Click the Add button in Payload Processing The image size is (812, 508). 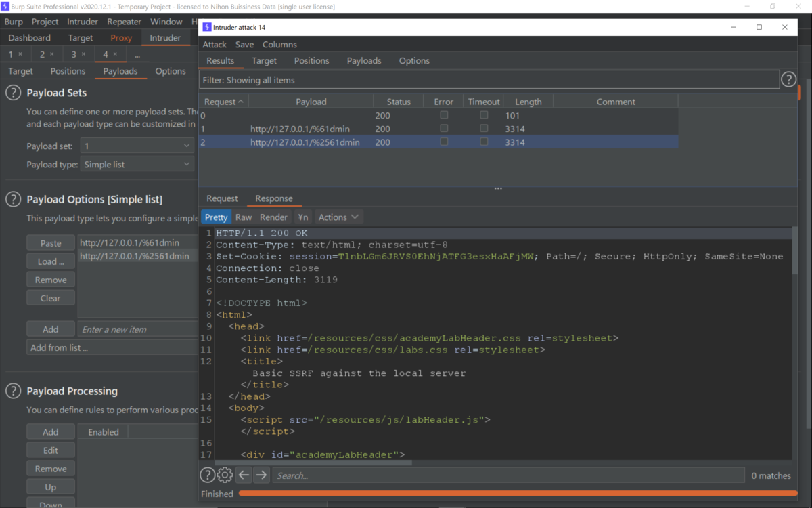(51, 432)
